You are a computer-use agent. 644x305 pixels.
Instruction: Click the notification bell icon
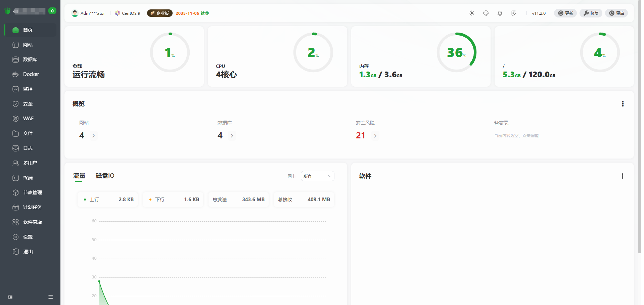coord(500,13)
